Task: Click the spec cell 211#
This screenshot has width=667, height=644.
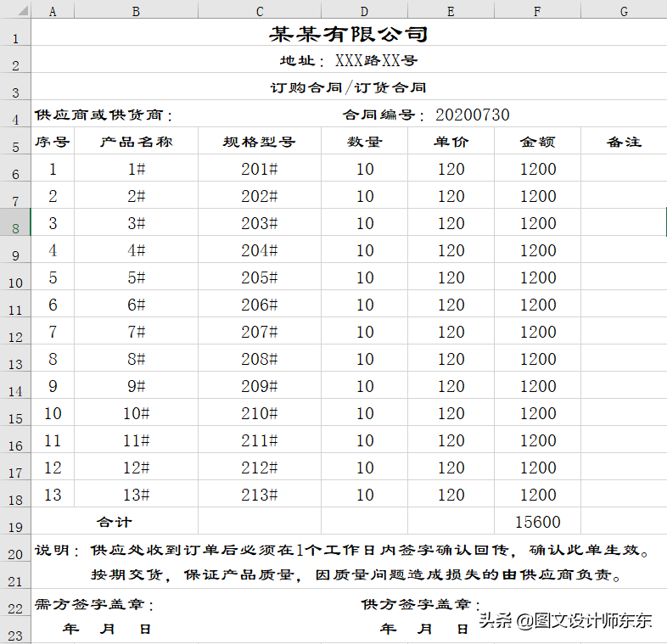Action: pos(260,440)
